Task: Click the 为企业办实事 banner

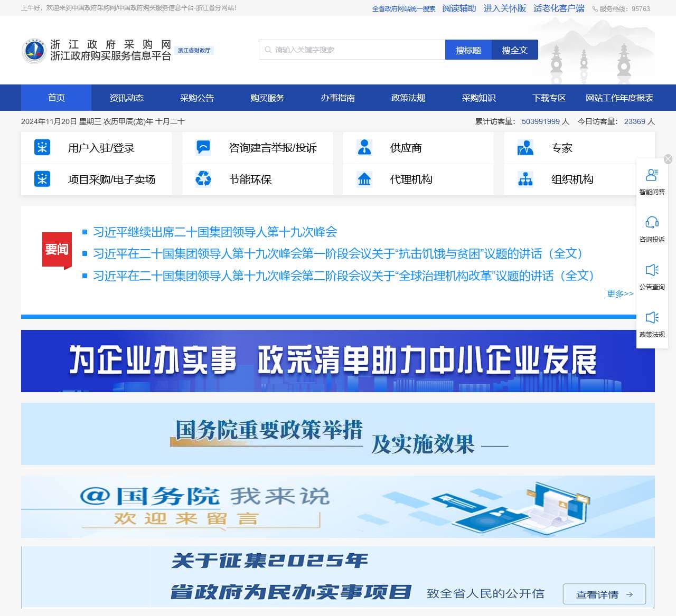Action: pos(338,361)
